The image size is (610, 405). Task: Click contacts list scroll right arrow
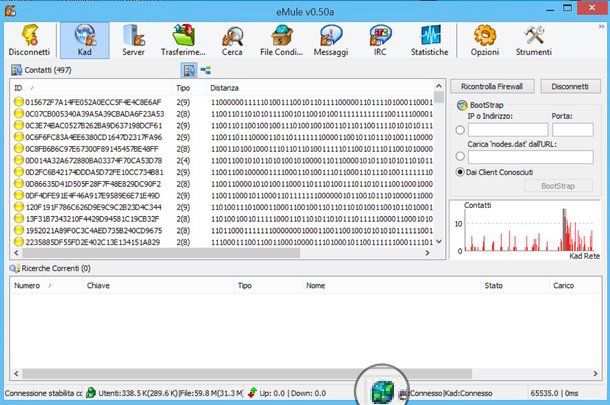point(428,253)
